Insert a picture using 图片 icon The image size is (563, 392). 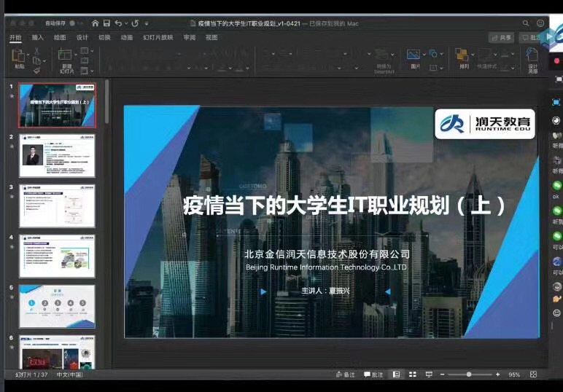(x=413, y=55)
